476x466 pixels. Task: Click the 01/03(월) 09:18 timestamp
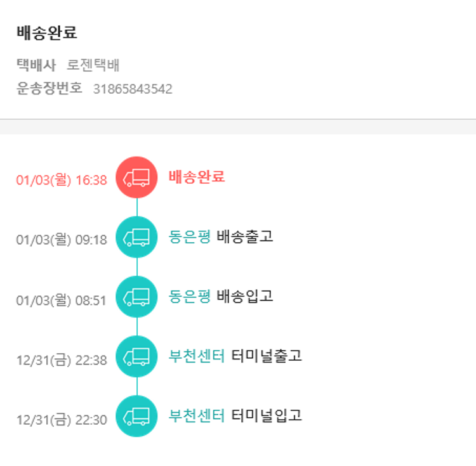(62, 240)
